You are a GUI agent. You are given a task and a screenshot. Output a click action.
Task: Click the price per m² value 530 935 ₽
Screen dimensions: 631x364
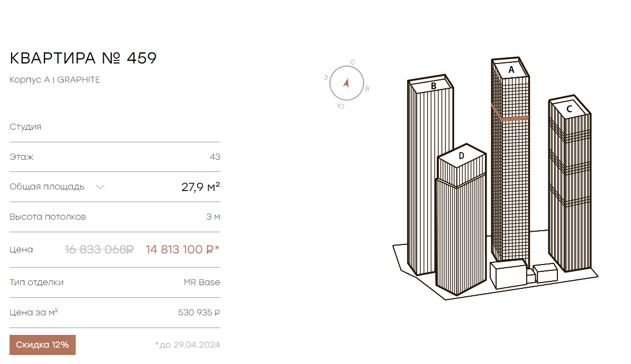tap(199, 313)
